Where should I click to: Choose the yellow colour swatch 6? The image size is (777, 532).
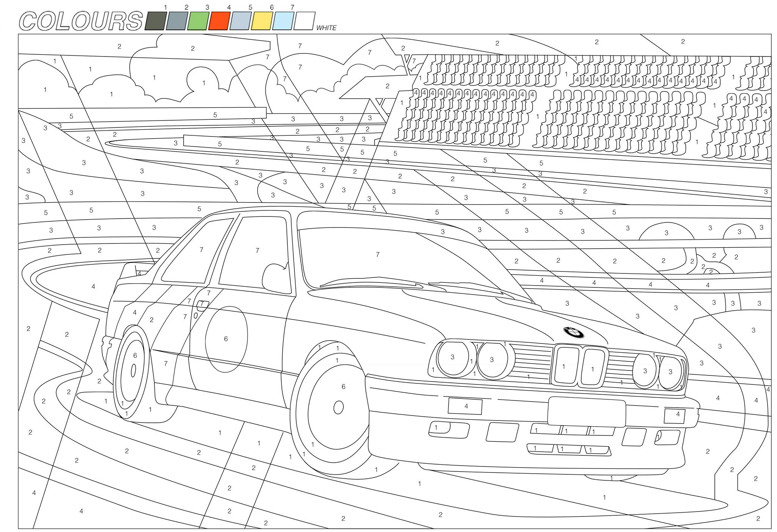pyautogui.click(x=262, y=21)
